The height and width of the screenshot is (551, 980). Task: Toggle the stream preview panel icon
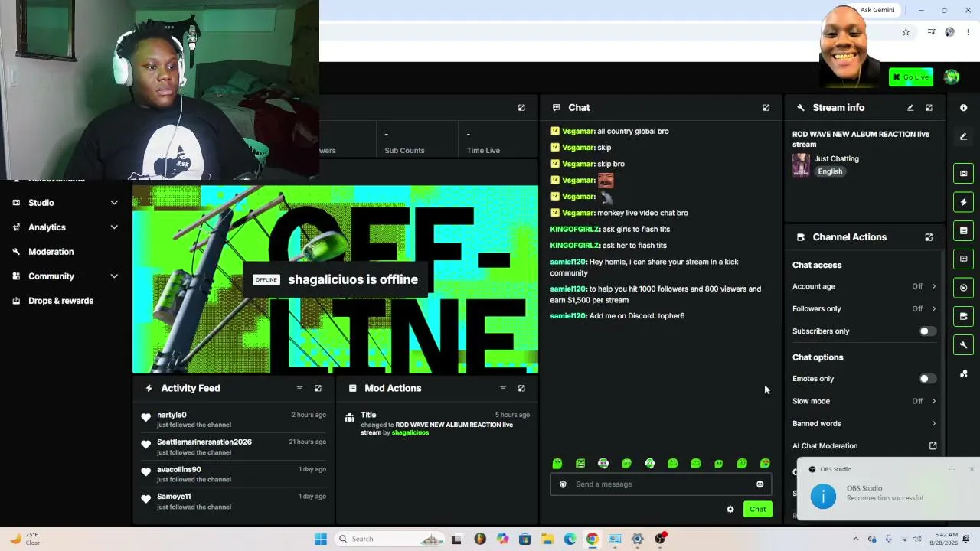(963, 173)
